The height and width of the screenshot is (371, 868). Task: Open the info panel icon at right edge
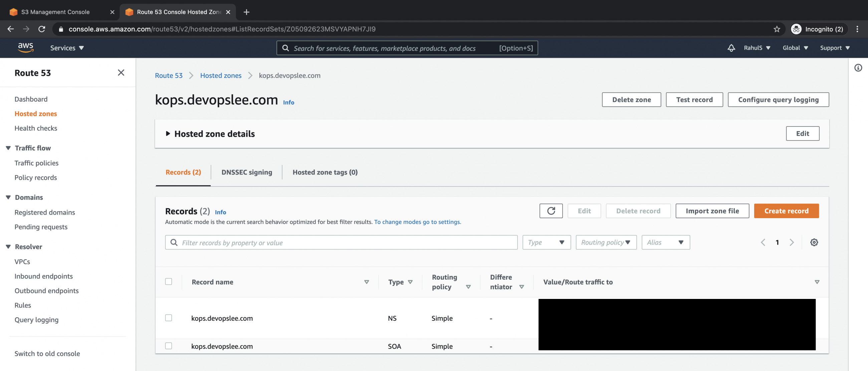[x=858, y=68]
